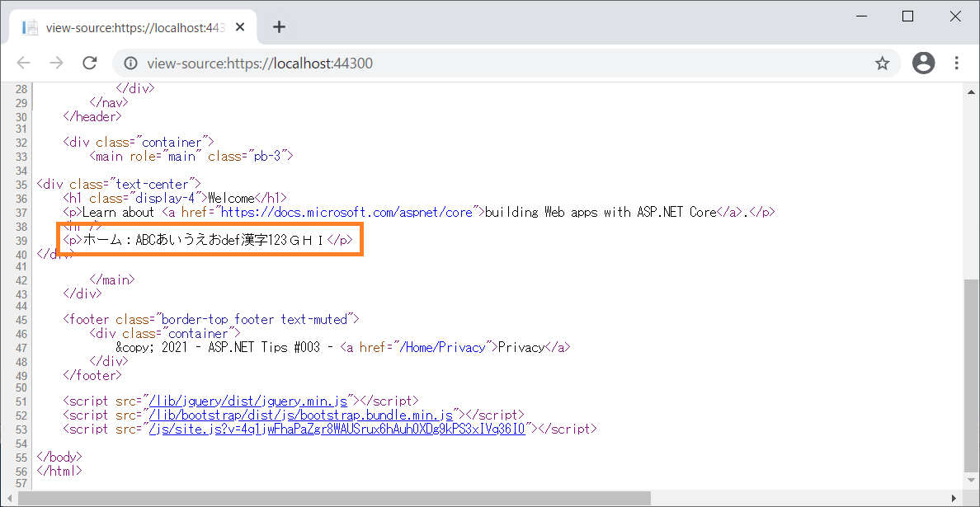Open the bootstrap.bundle.min.js script link
Screen dimensions: 980x507
300,415
